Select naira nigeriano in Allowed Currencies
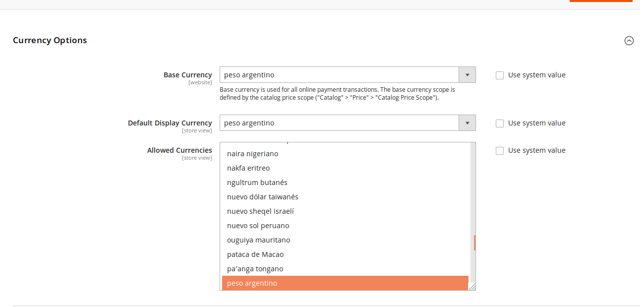This screenshot has width=644, height=307. 252,153
